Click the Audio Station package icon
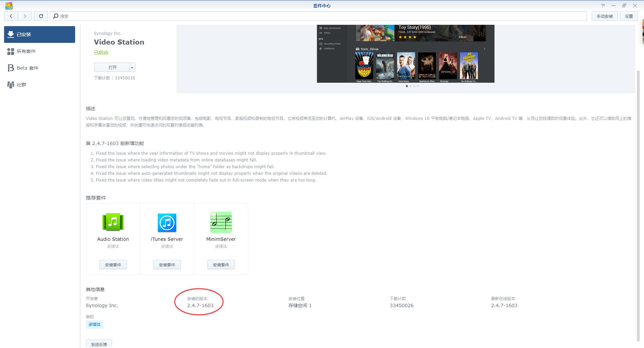The height and width of the screenshot is (348, 644). [113, 222]
